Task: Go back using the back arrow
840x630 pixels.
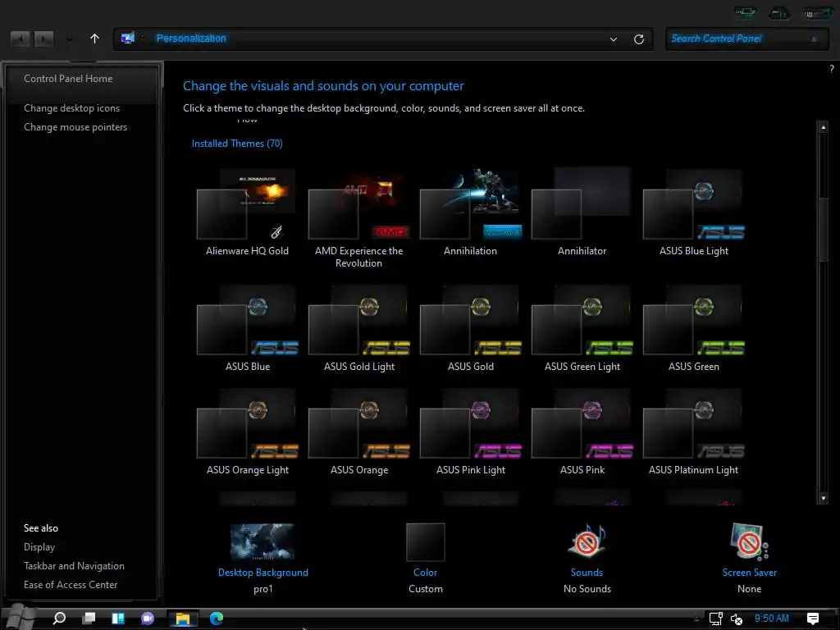Action: (x=21, y=39)
